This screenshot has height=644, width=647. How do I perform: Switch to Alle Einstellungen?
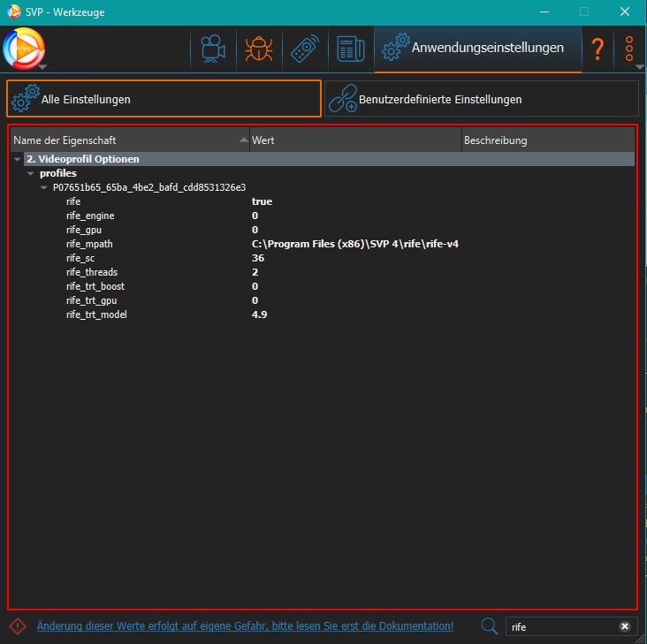pyautogui.click(x=164, y=99)
